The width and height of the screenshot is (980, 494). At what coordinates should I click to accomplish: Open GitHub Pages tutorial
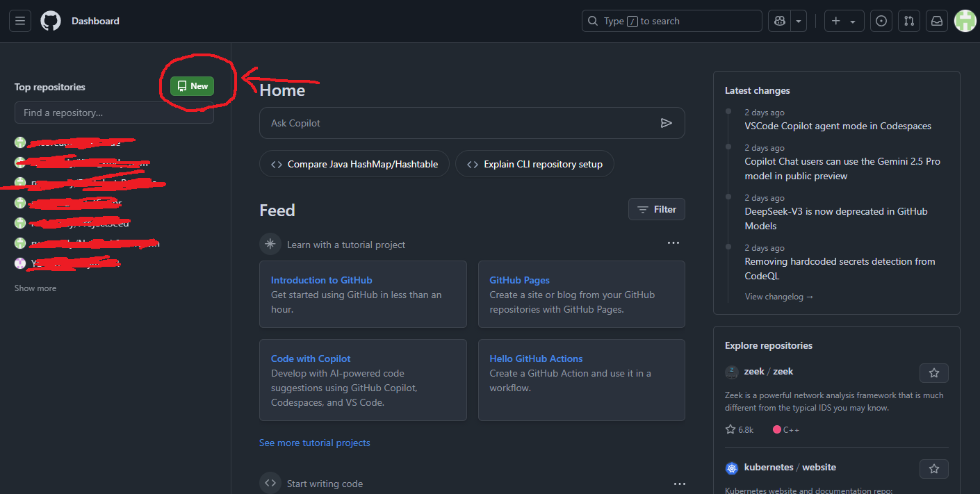(519, 280)
